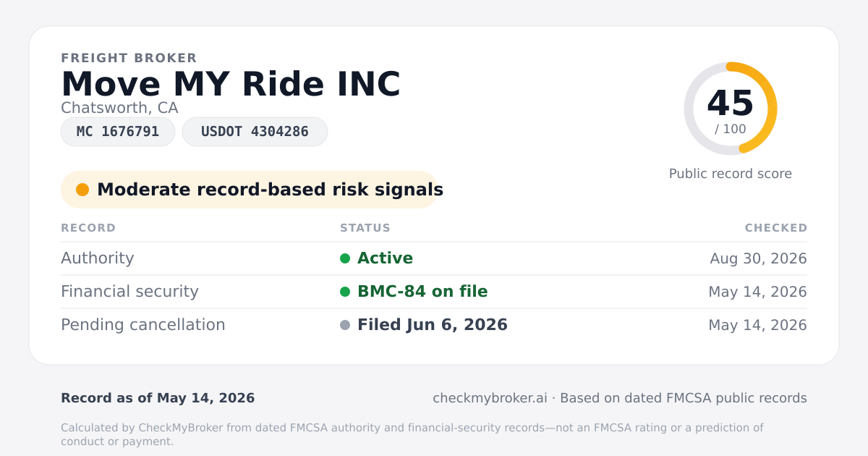Click the Move MY Ride INC company name
This screenshot has width=868, height=456.
tap(231, 84)
